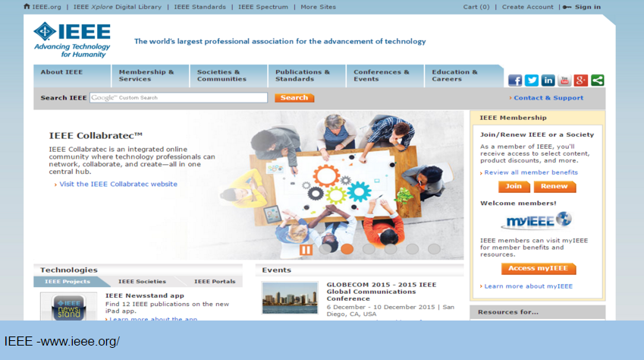Open the IEEE LinkedIn icon

[x=548, y=81]
